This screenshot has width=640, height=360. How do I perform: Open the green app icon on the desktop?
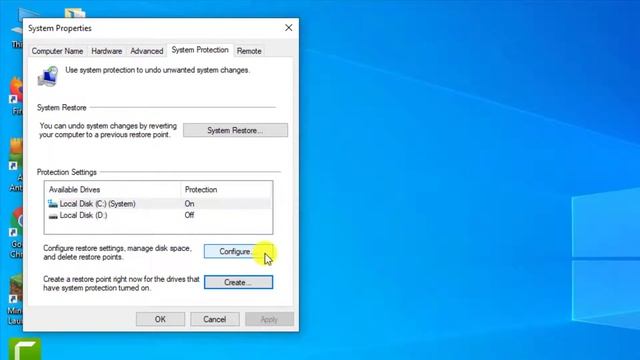pos(25,349)
